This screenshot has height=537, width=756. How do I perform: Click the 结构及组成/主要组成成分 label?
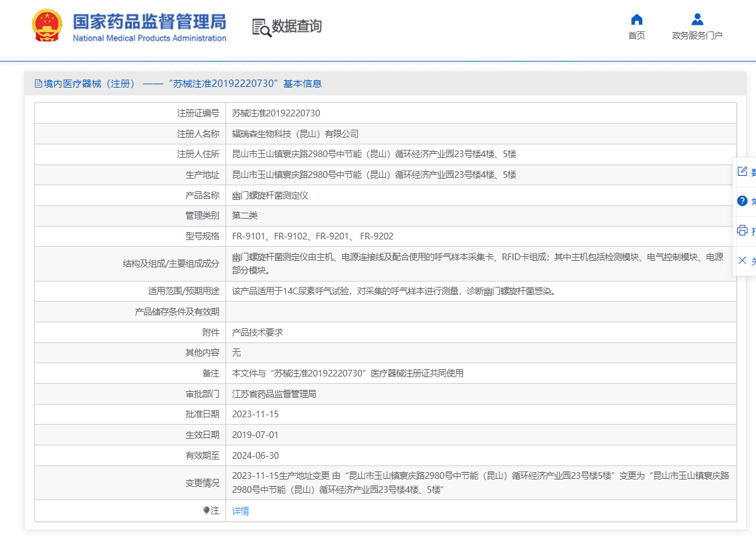click(x=171, y=263)
